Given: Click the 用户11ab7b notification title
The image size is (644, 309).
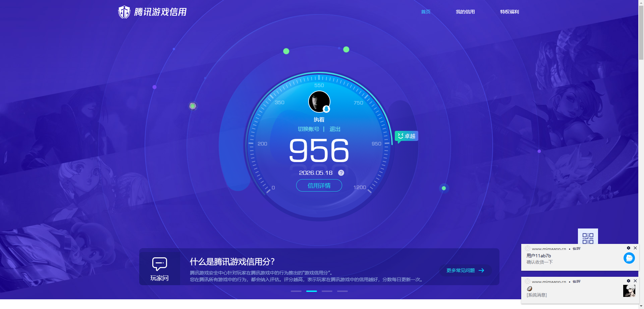Looking at the screenshot, I should (x=539, y=256).
